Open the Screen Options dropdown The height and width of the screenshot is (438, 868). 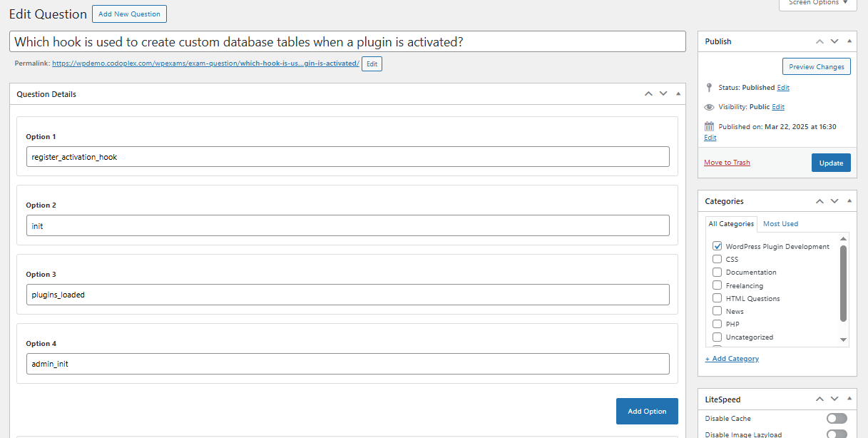tap(817, 4)
